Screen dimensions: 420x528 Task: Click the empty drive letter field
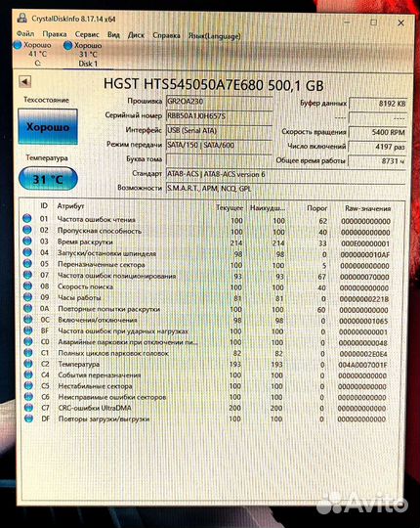coord(219,159)
